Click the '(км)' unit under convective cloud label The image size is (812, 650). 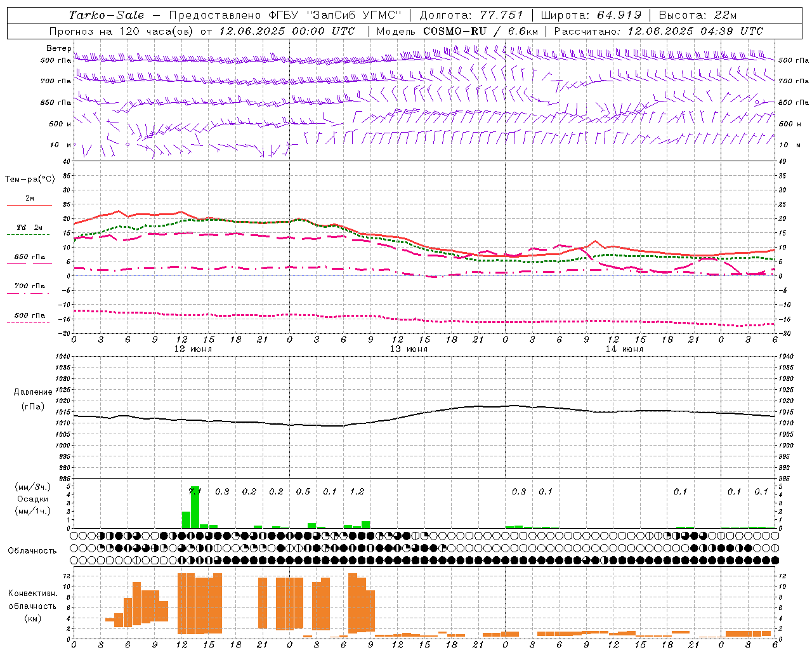point(32,618)
